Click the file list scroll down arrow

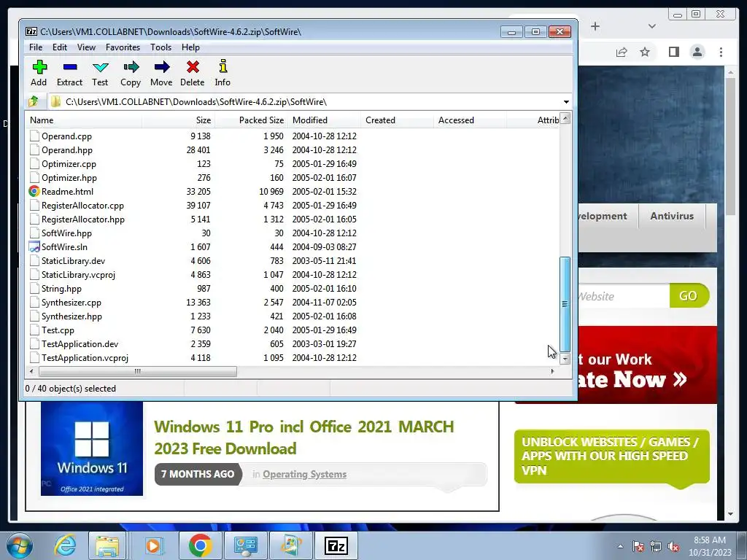[565, 359]
